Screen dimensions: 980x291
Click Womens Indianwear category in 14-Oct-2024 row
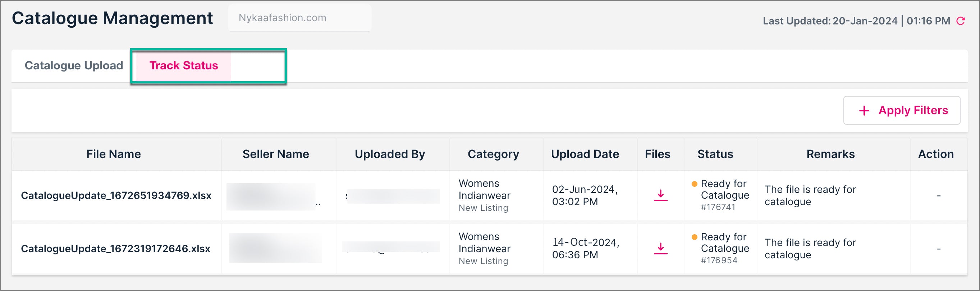tap(484, 243)
